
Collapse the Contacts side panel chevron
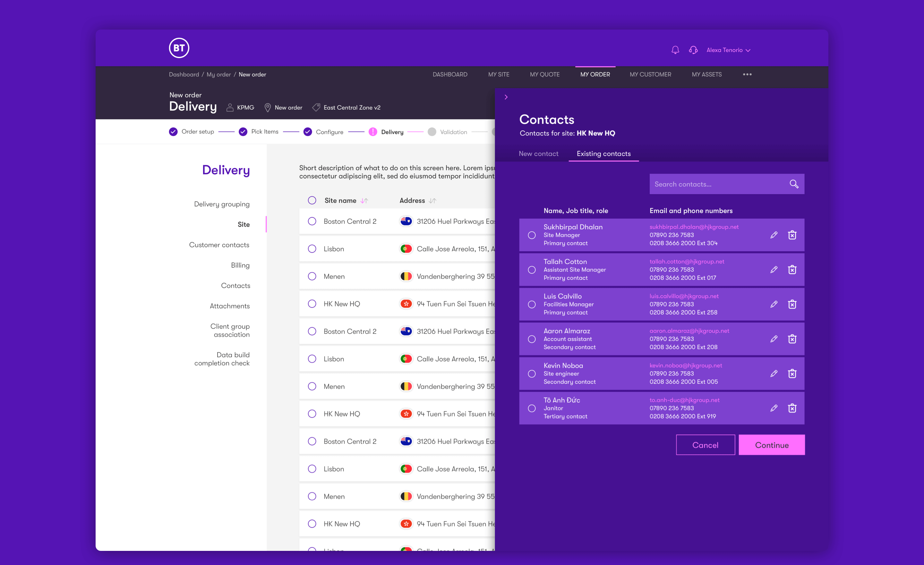point(506,97)
